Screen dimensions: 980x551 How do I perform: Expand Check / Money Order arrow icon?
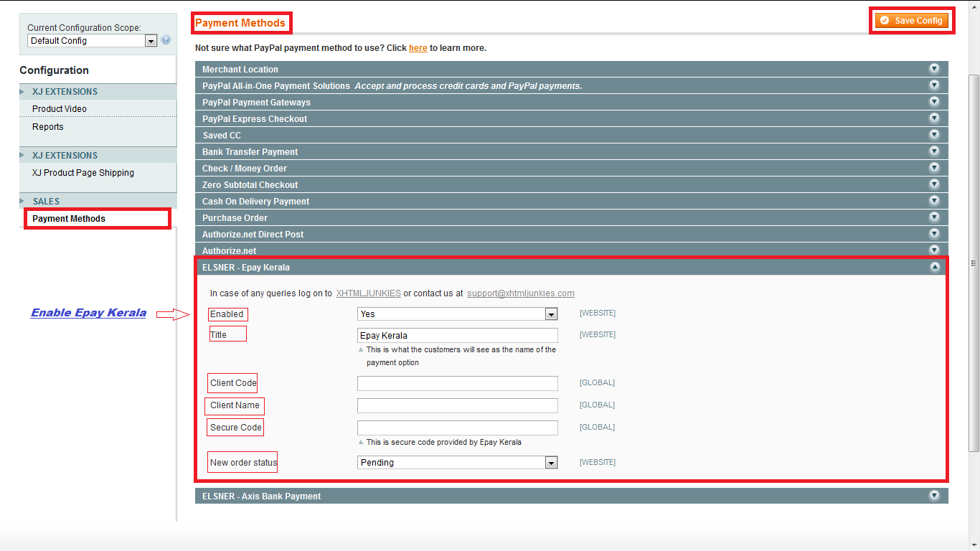pyautogui.click(x=934, y=168)
